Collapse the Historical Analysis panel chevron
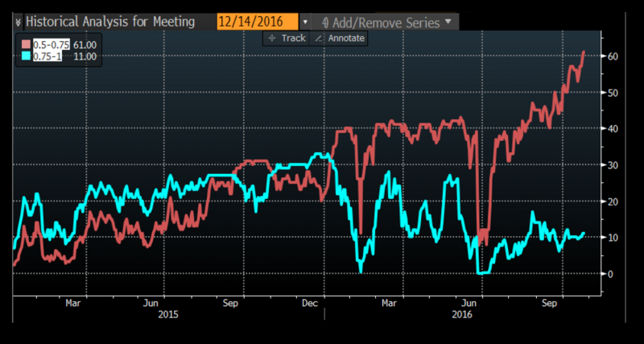This screenshot has height=344, width=644. tap(18, 22)
